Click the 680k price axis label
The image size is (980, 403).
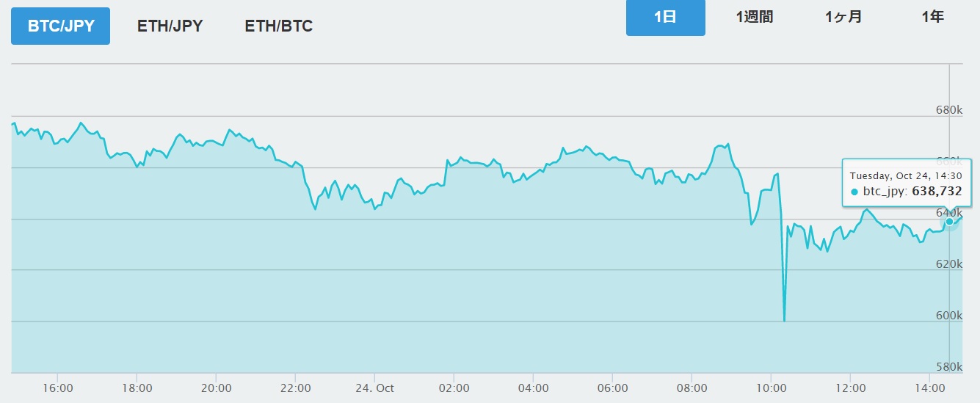[948, 110]
